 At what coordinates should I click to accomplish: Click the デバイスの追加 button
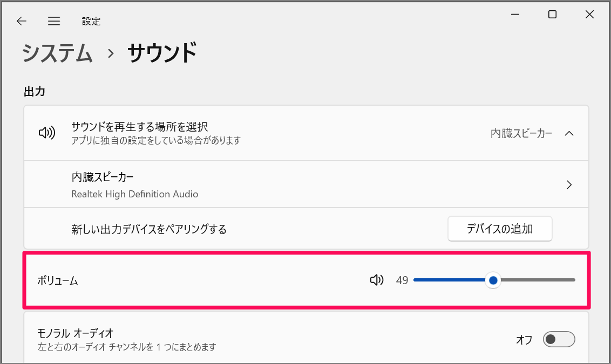[x=499, y=228]
